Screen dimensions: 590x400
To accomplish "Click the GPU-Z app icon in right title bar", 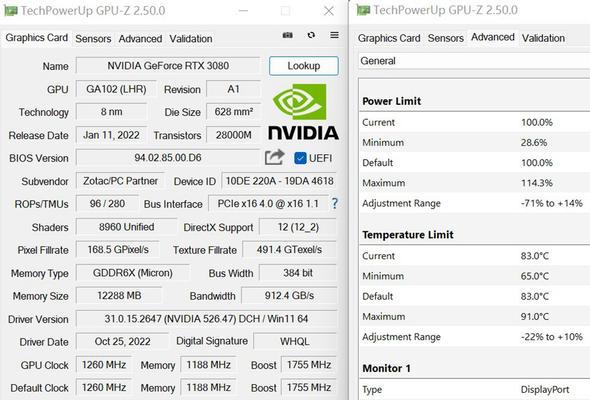I will click(363, 10).
